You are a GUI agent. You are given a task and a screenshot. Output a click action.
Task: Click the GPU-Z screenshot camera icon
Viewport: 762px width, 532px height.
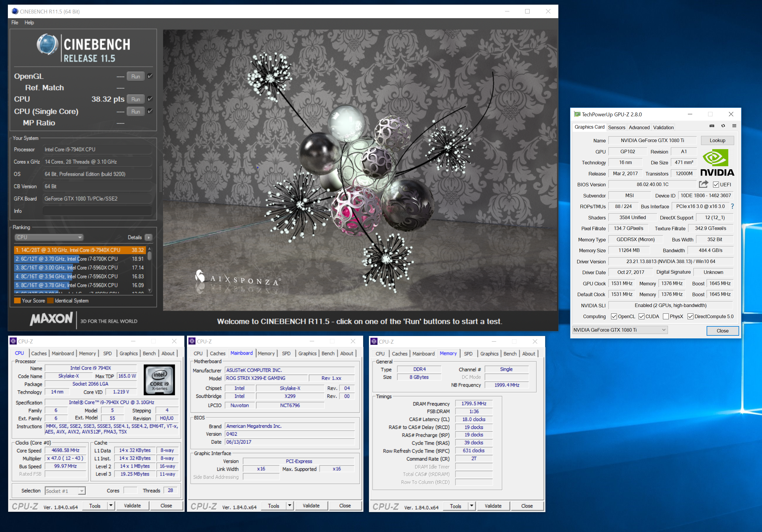click(x=712, y=126)
